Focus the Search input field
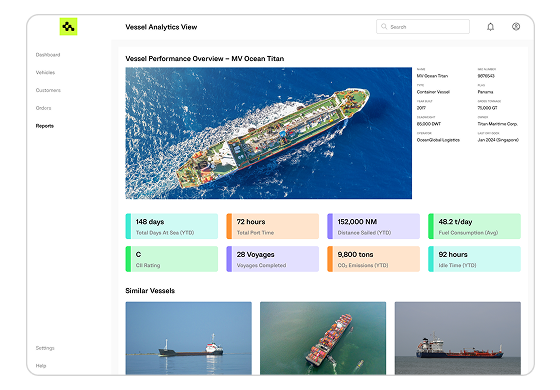Image resolution: width=560 pixels, height=390 pixels. (x=423, y=26)
